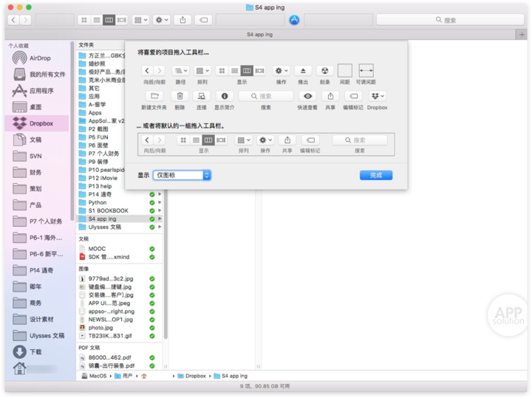Pick the 连接 connect item in customize sheet
Viewport: 532px width, 398px height.
coord(201,96)
